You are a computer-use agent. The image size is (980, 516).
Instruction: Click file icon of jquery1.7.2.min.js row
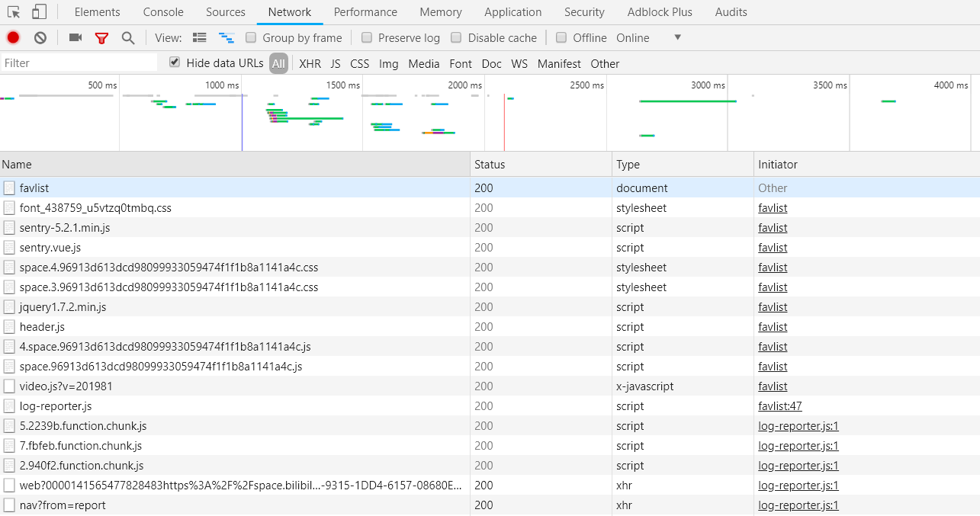(x=9, y=306)
